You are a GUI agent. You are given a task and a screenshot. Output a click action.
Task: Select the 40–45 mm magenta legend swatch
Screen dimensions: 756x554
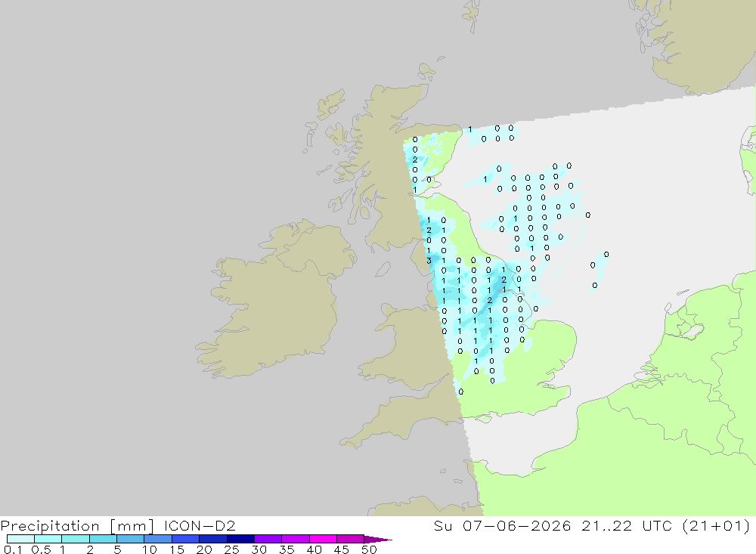[323, 539]
